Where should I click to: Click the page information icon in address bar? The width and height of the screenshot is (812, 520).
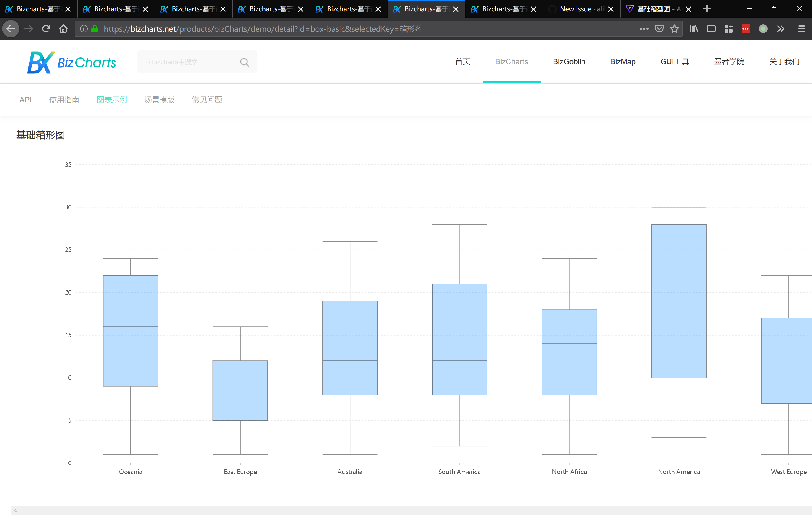pyautogui.click(x=84, y=29)
